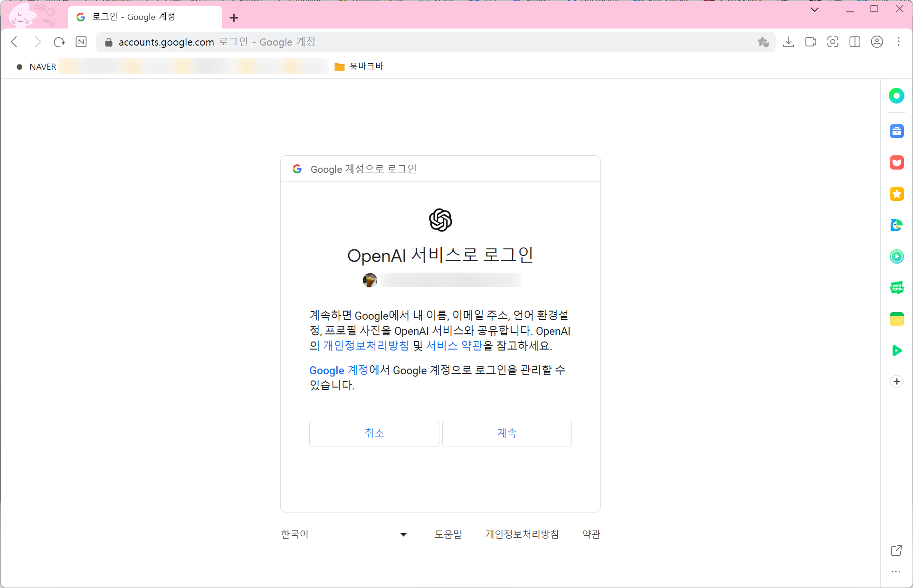
Task: Open the downloads icon in toolbar
Action: 789,42
